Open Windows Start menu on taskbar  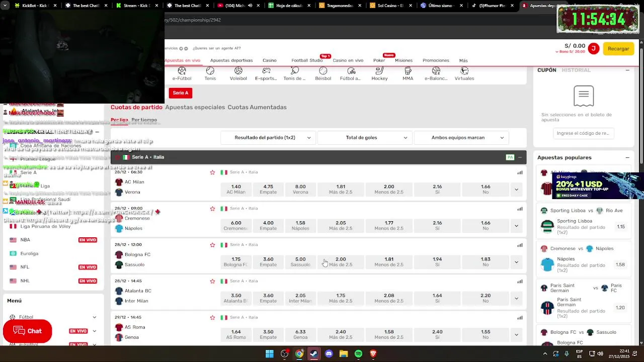270,354
